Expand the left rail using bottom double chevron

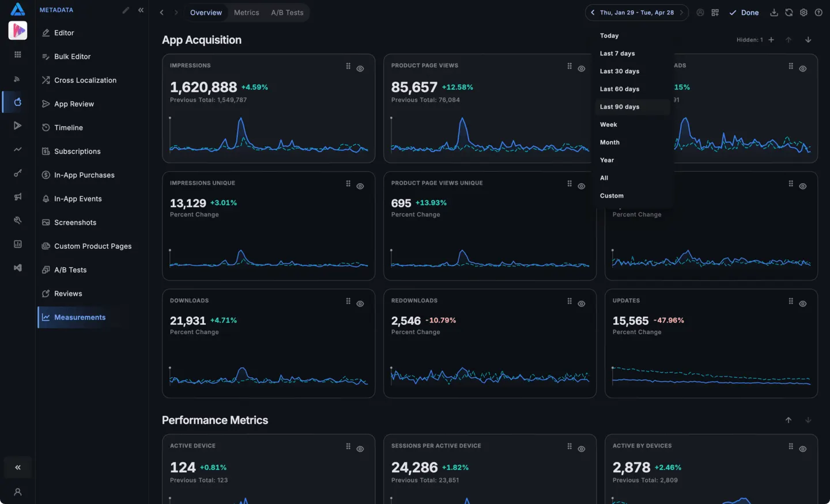[x=18, y=468]
